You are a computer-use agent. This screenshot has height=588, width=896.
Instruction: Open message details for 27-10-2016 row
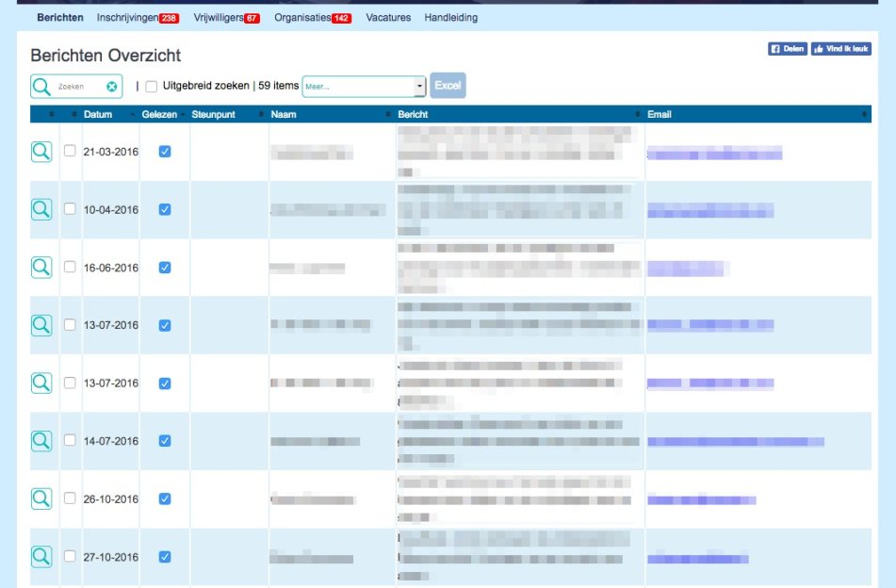(x=41, y=557)
